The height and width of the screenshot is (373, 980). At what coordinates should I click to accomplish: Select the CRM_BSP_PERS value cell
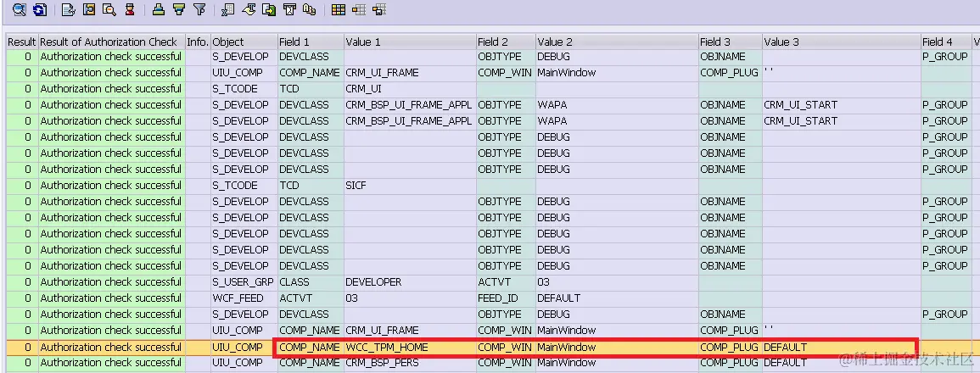click(410, 362)
